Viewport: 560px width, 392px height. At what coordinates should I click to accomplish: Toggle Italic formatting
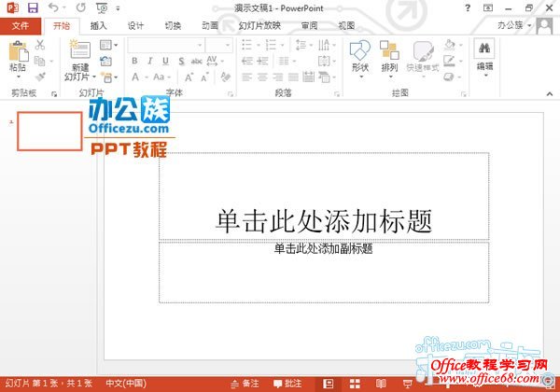coord(150,61)
